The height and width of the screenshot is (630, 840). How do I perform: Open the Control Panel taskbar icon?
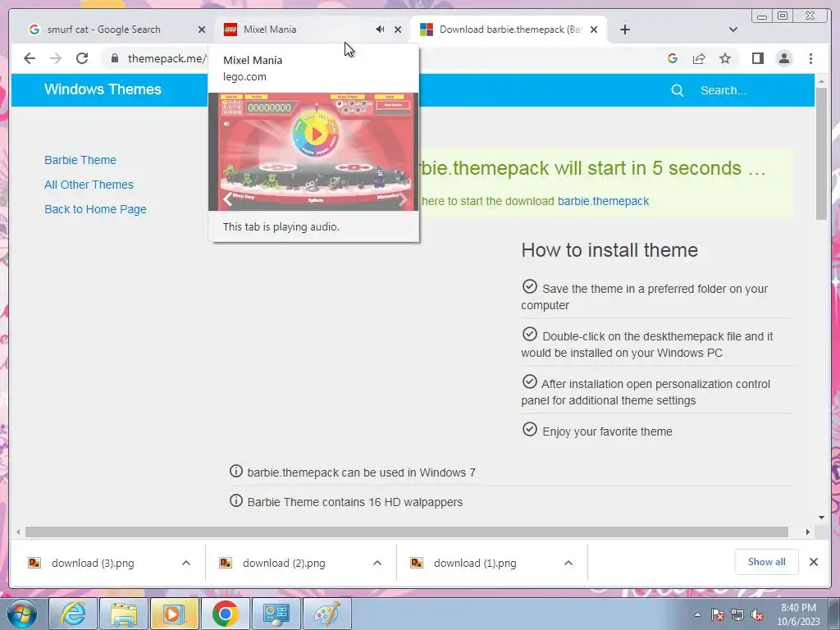click(276, 614)
